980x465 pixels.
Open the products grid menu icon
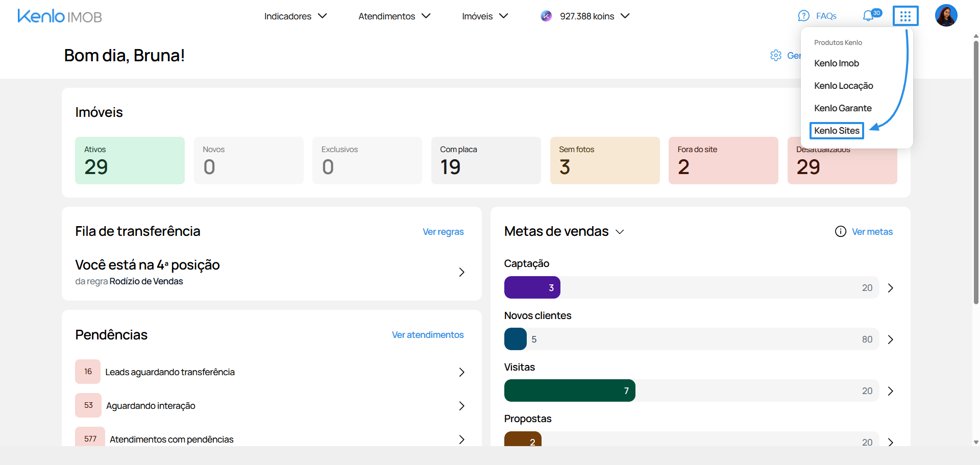pos(905,16)
